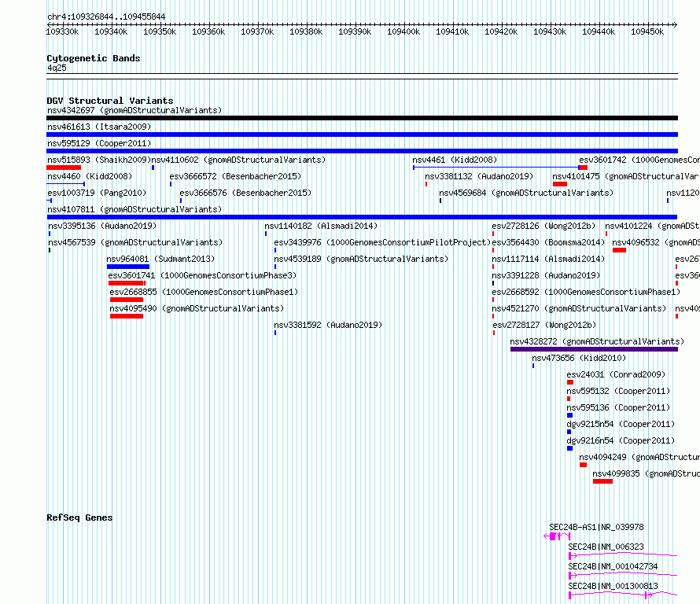Click nsv515893 (Shaikh2009) variant label
This screenshot has height=604, width=700.
pos(99,160)
